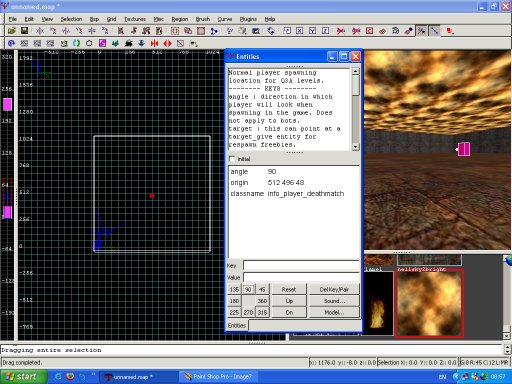Screen dimensions: 512x384
Task: Toggle Show Patch Bounding Box icon
Action: [369, 31]
